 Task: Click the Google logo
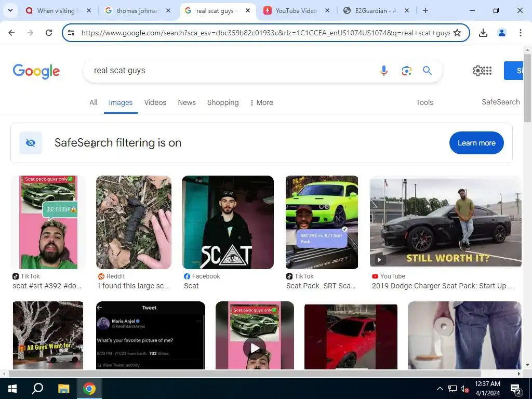(x=36, y=71)
